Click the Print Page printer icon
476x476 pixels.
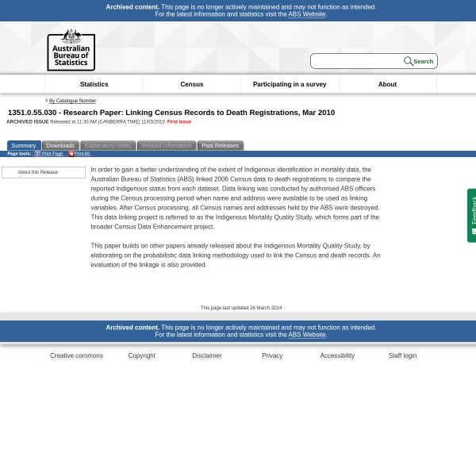tap(37, 154)
